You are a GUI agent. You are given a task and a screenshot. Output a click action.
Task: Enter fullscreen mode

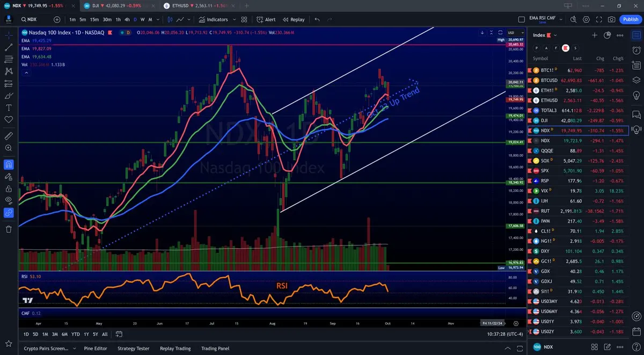pos(599,19)
